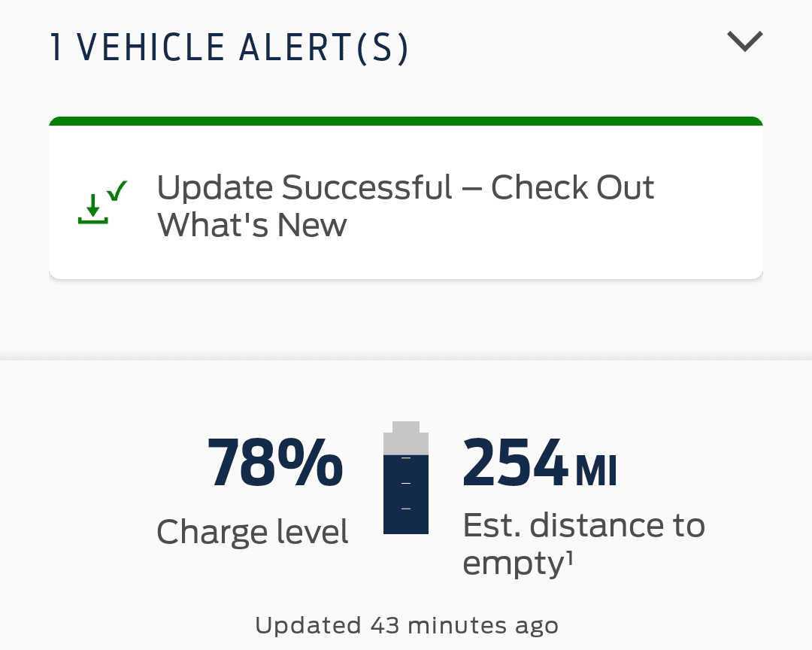Select the 78% charge value
The height and width of the screenshot is (650, 812).
click(275, 464)
